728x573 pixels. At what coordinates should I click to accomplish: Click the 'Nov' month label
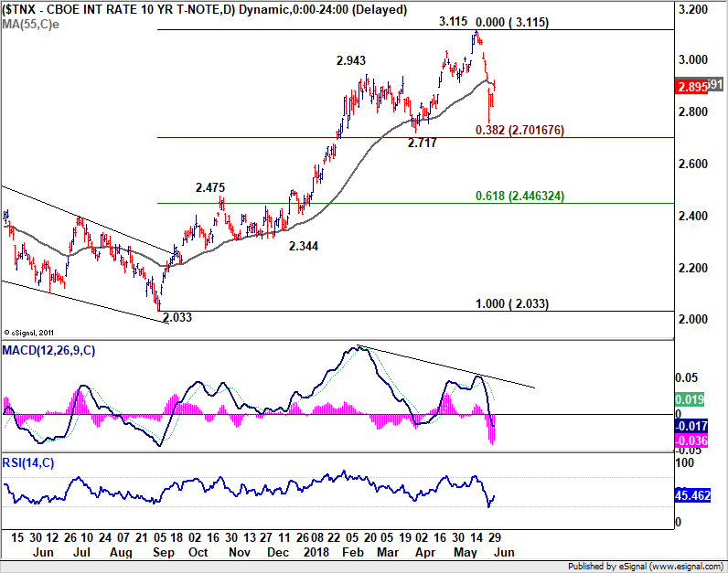click(240, 553)
